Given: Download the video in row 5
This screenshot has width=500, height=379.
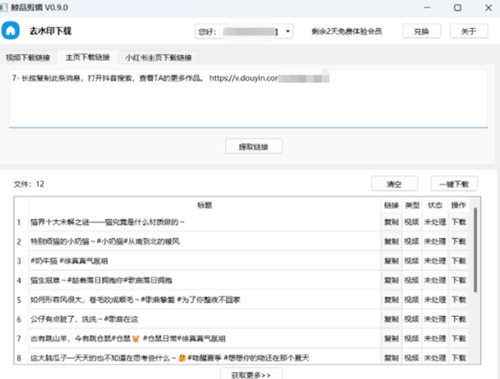Looking at the screenshot, I should (459, 300).
